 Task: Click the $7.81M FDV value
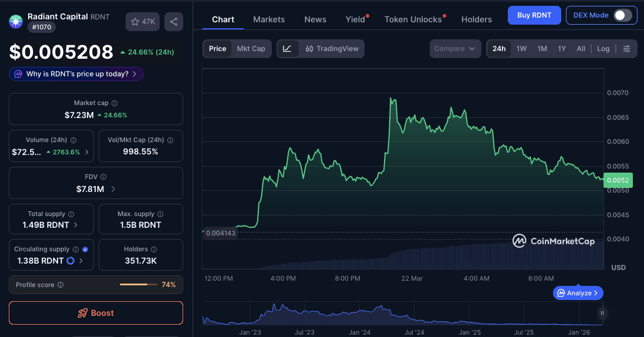90,189
